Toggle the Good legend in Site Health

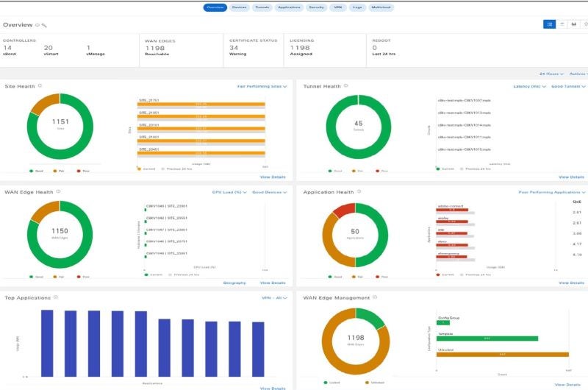pos(36,171)
